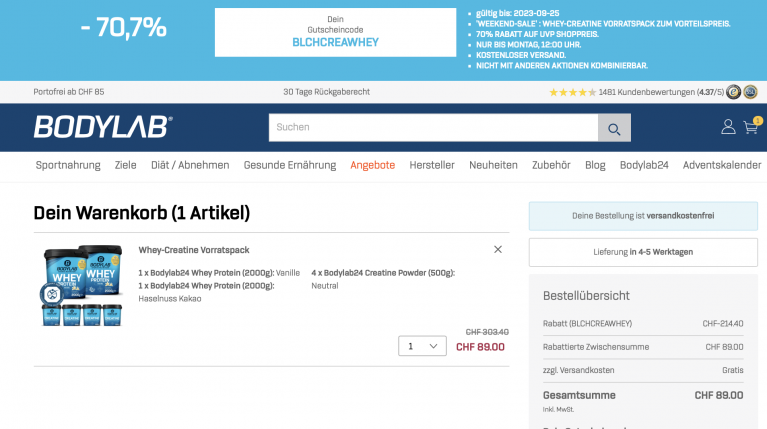
Task: Remove Whey-Creatine Vorratspack with the X icon
Action: click(497, 249)
